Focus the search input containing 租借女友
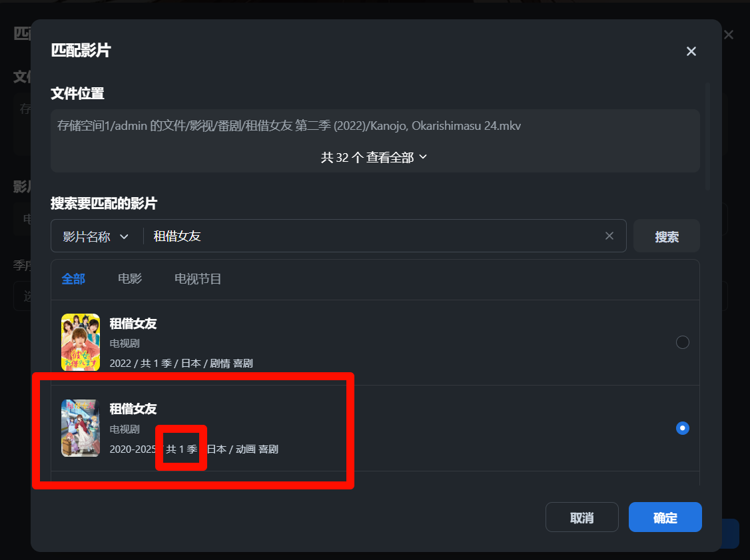 [373, 236]
